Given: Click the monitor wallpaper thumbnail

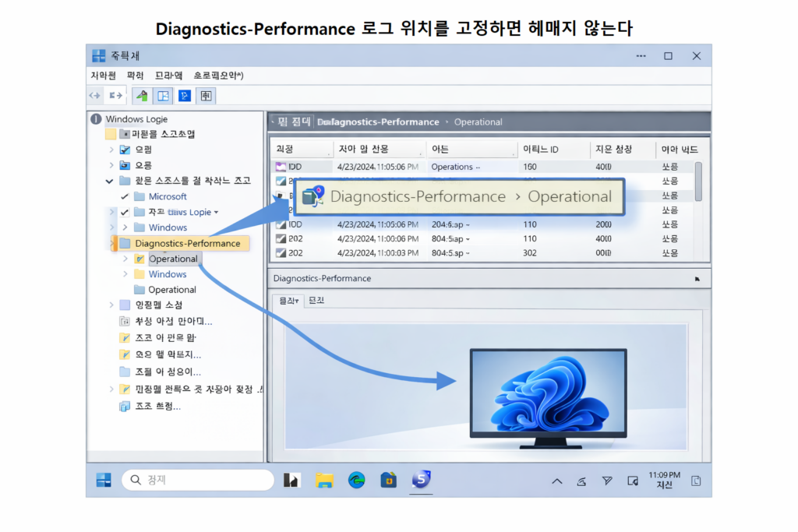Looking at the screenshot, I should (x=548, y=399).
